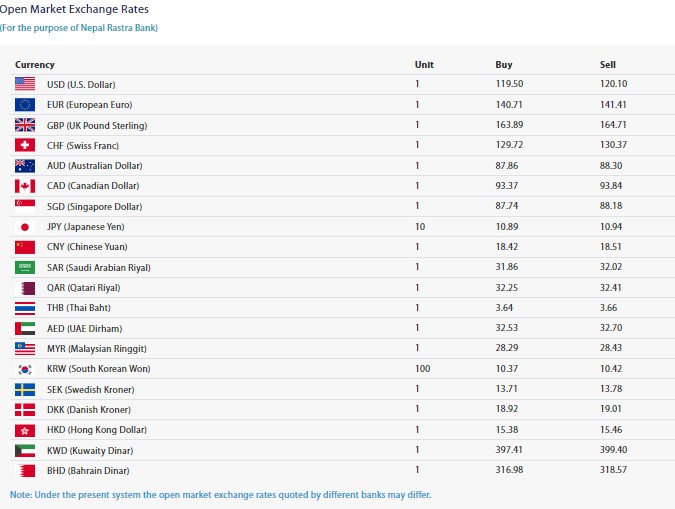Screen dimensions: 675x509
Task: Click the Japanese flag icon
Action: pos(25,227)
